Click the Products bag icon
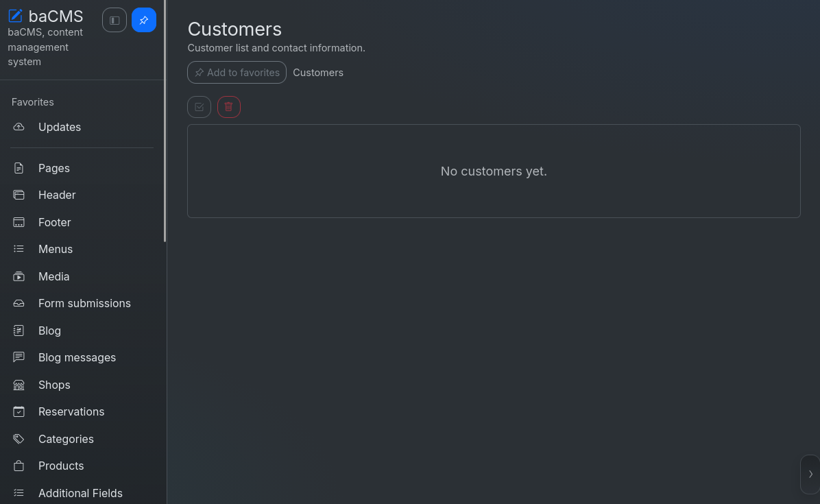820x504 pixels. pyautogui.click(x=19, y=466)
